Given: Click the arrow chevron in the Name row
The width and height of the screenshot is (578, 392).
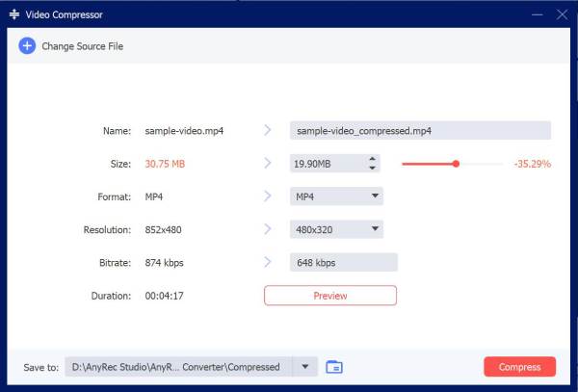Looking at the screenshot, I should click(268, 130).
